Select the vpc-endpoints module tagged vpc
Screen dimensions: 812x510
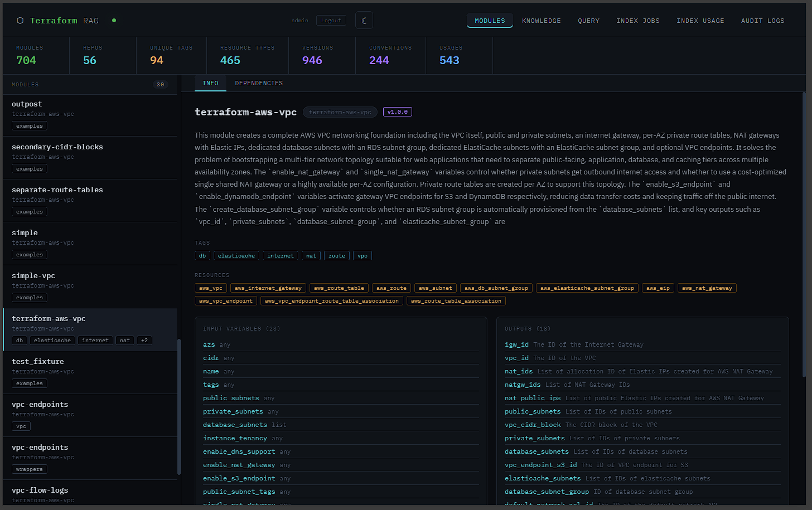coord(90,415)
